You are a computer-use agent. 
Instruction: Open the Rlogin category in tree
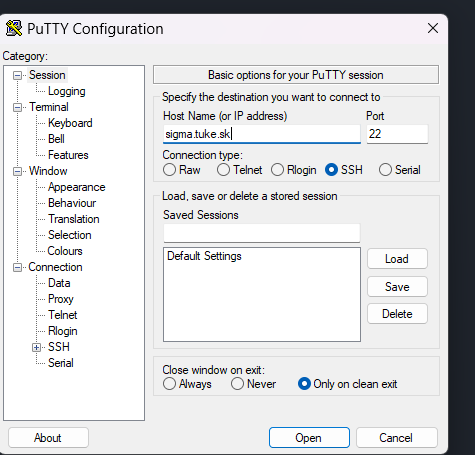[x=63, y=331]
